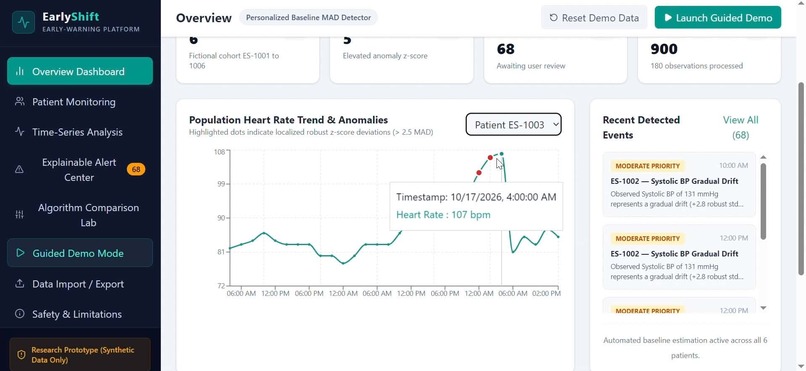Click the events list scroll-down arrow
Screen dimensions: 806x371
[763, 308]
